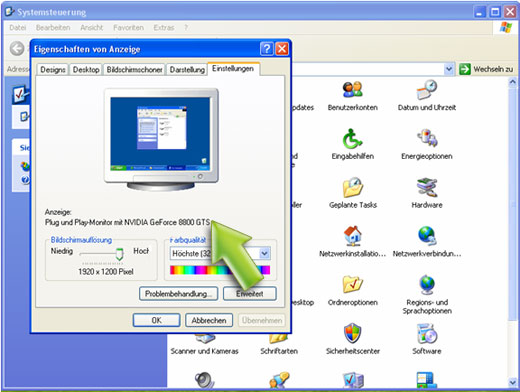The height and width of the screenshot is (392, 520).
Task: Click the monitor preview image
Action: click(161, 140)
